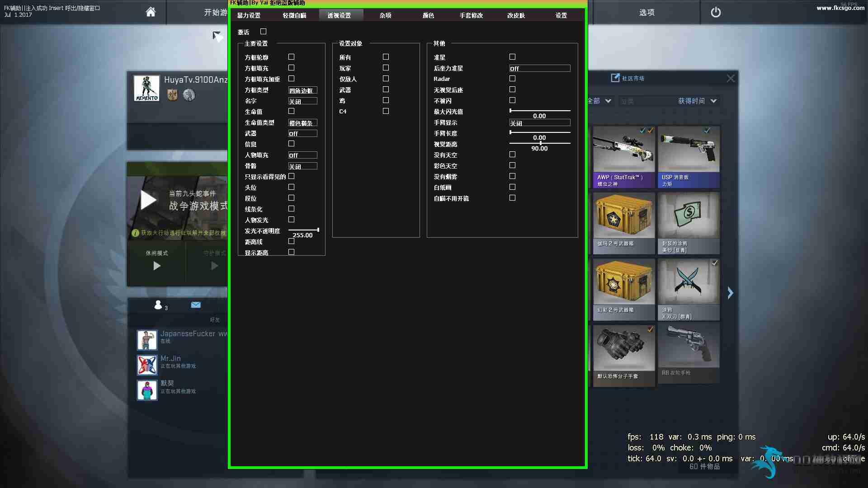Open 骨骼 dropdown
The image size is (868, 488).
click(303, 166)
